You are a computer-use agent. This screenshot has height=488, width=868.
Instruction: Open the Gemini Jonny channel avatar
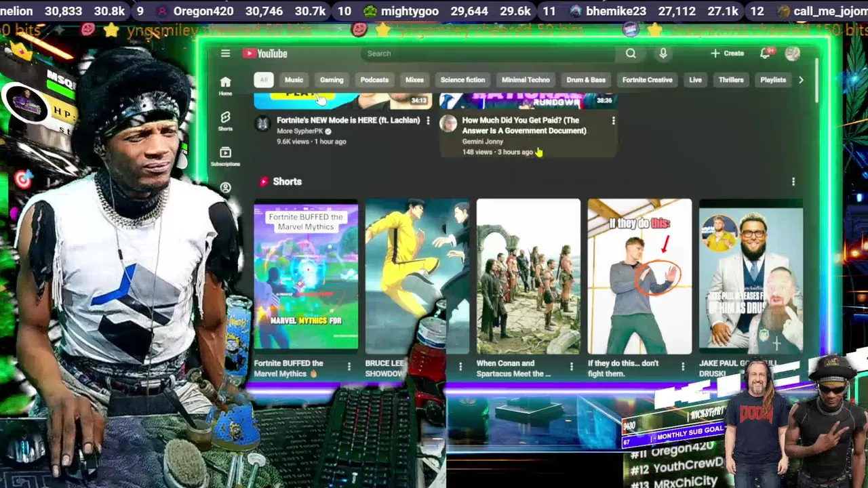448,123
